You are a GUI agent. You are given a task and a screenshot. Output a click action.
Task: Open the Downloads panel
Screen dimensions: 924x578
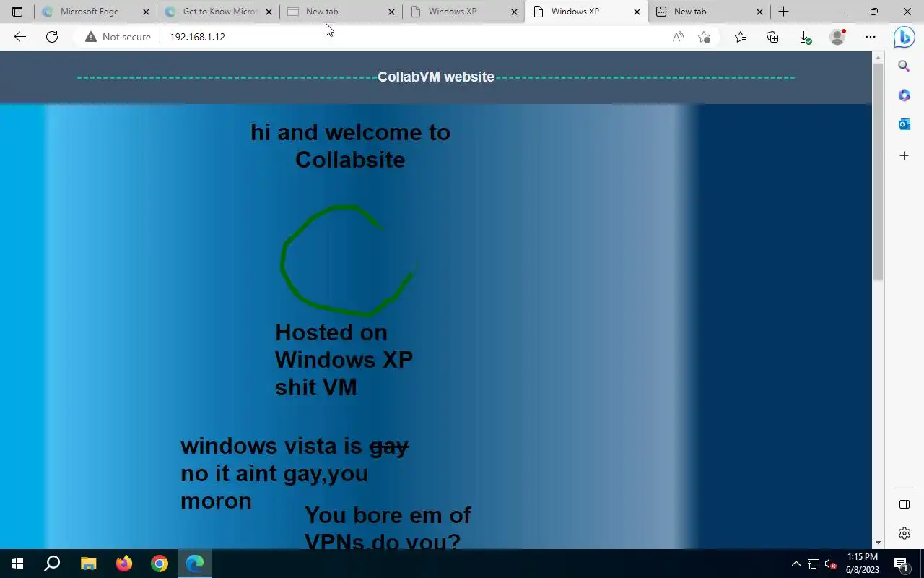(805, 37)
